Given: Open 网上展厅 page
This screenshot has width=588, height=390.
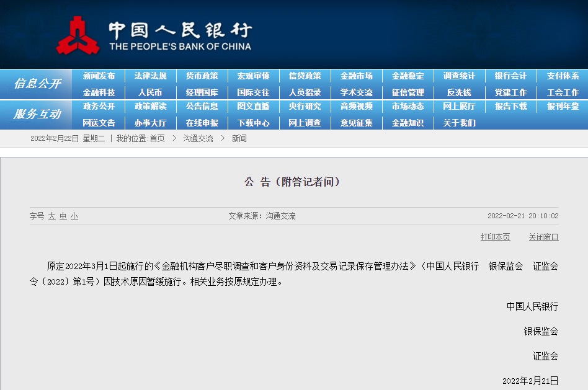Looking at the screenshot, I should (459, 107).
